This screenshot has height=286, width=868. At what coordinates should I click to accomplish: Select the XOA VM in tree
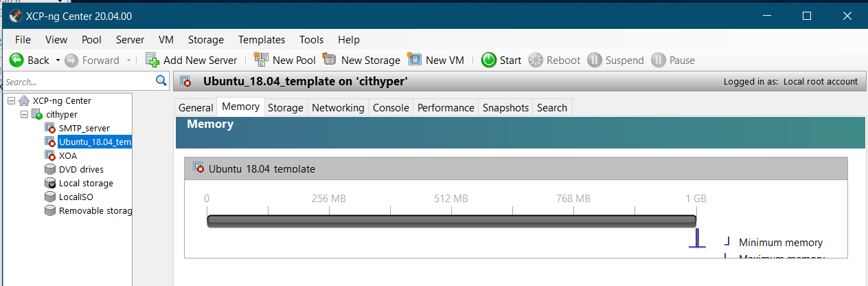tap(68, 155)
